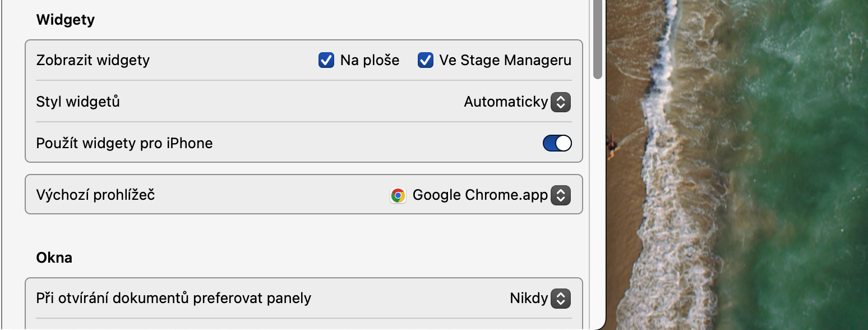
Task: Click the settings window vertical scrollbar
Action: point(598,39)
